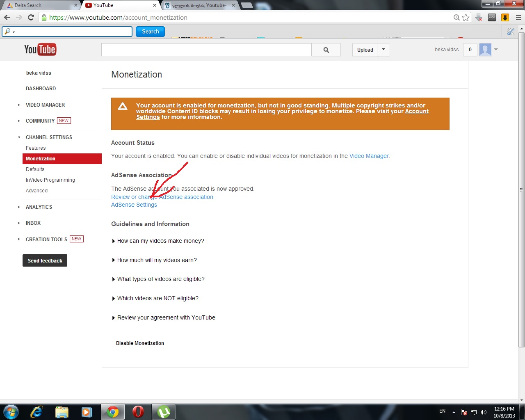Select Monetization in the sidebar

point(62,159)
